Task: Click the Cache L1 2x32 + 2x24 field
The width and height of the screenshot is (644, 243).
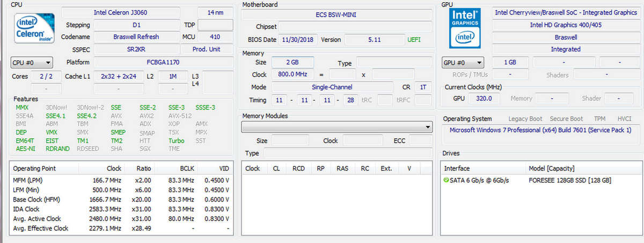Action: [x=119, y=77]
